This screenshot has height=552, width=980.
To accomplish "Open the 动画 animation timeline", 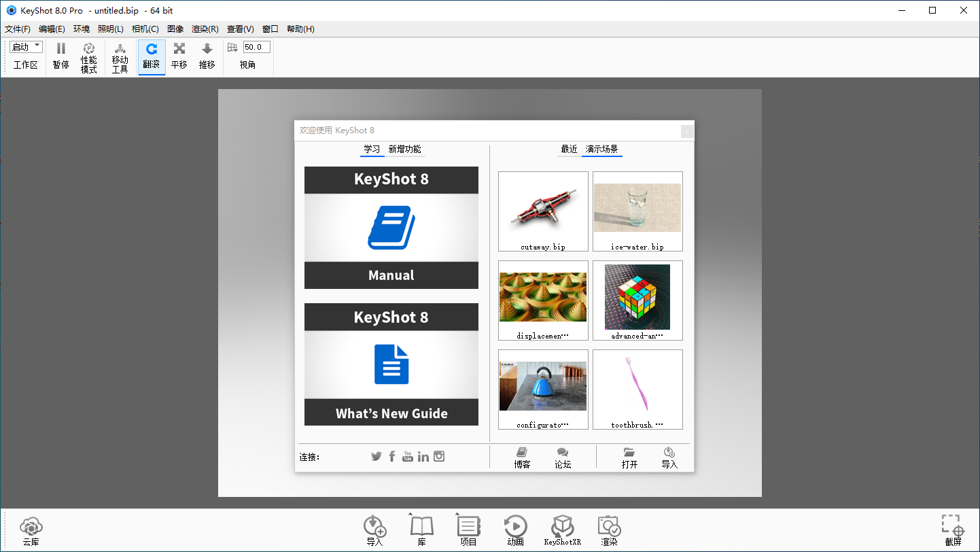I will 515,531.
